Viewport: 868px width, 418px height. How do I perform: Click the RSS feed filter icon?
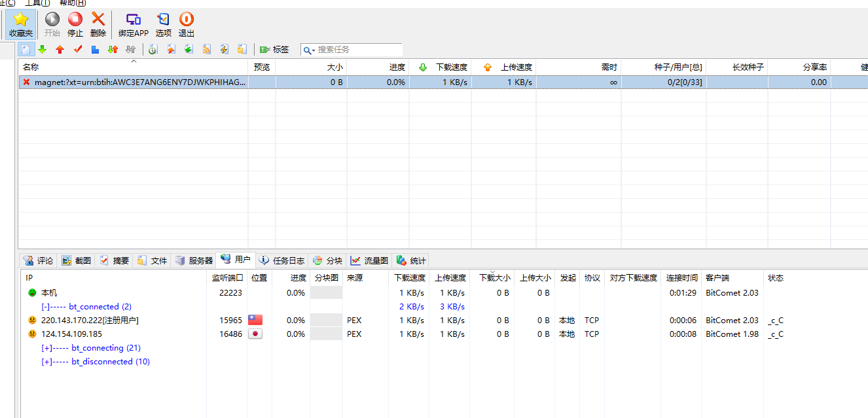coord(207,49)
